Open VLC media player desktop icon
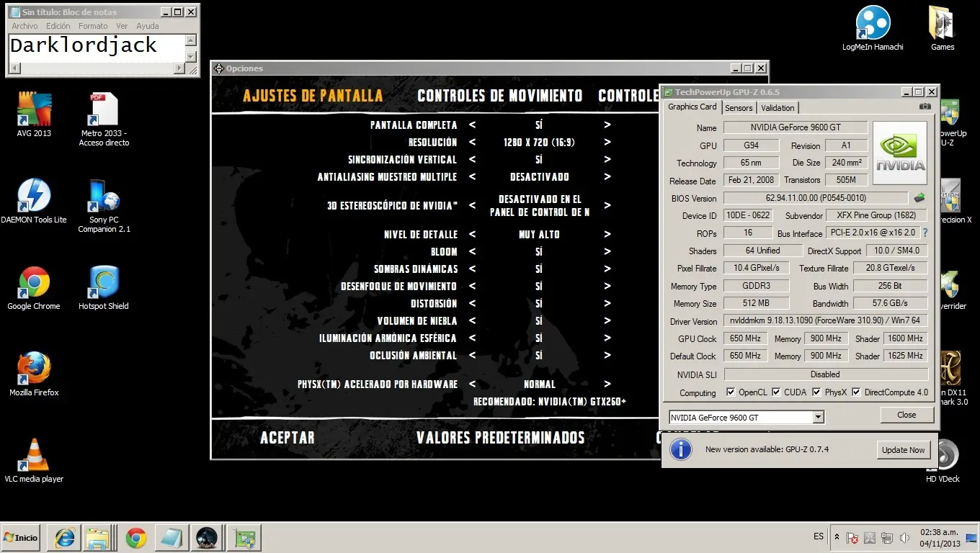Screen dimensions: 980x553 pyautogui.click(x=34, y=455)
